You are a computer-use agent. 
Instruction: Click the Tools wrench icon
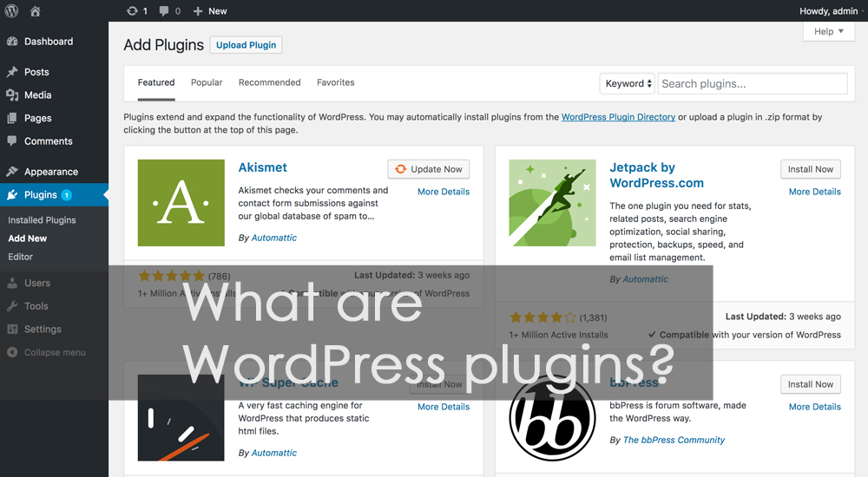point(12,306)
